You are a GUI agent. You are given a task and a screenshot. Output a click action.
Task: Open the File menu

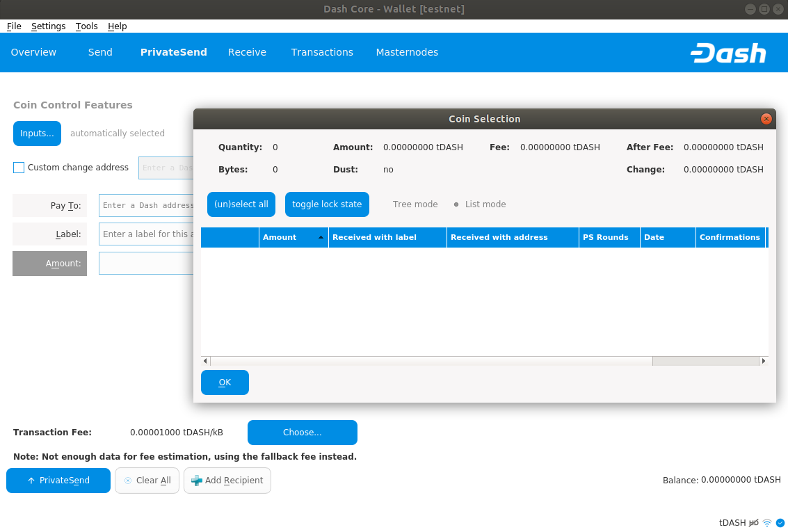(14, 26)
